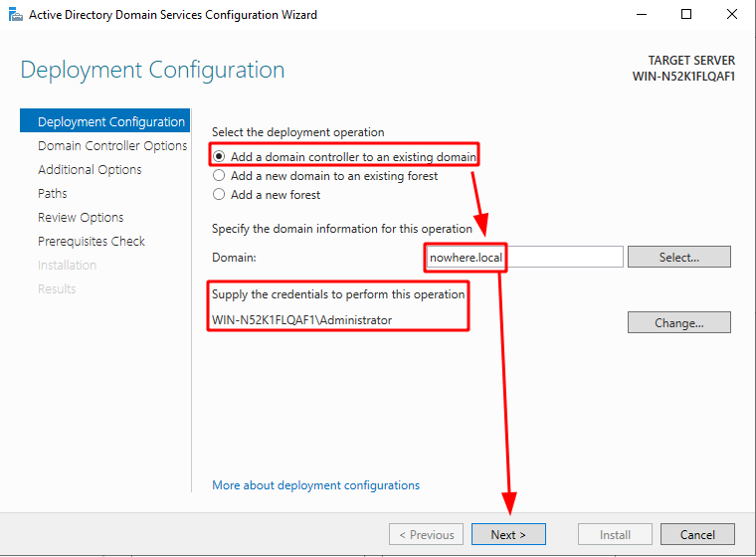Click the wizard icon in the title bar

pyautogui.click(x=16, y=15)
